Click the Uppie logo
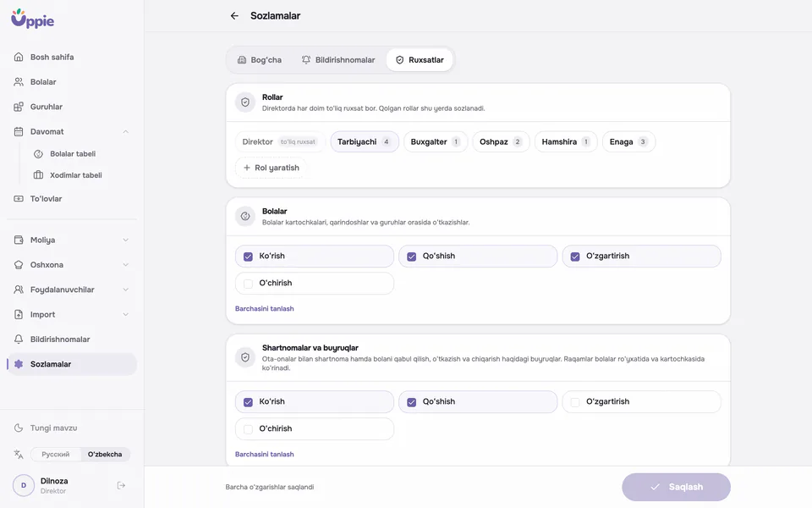 33,19
